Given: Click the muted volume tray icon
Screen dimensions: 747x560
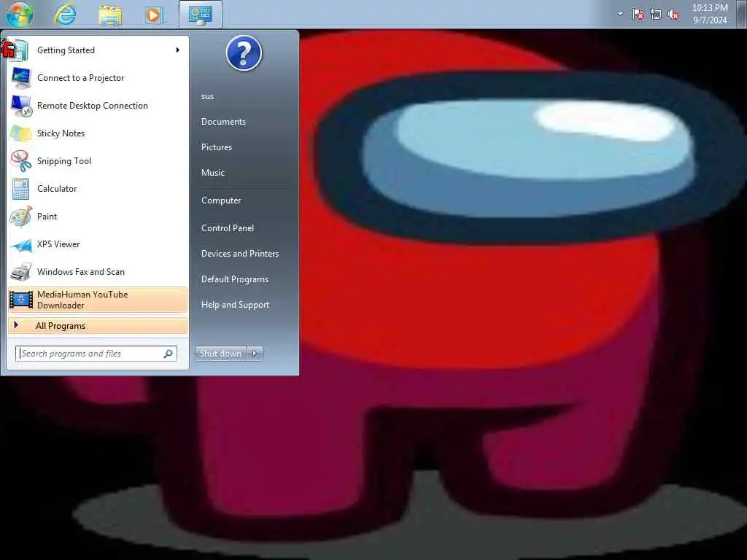Looking at the screenshot, I should (673, 15).
